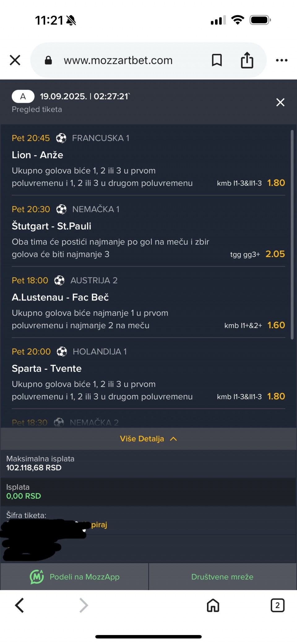Tap the soccer ball icon beside HOLANDIJA 1
The image size is (297, 644).
tap(62, 352)
